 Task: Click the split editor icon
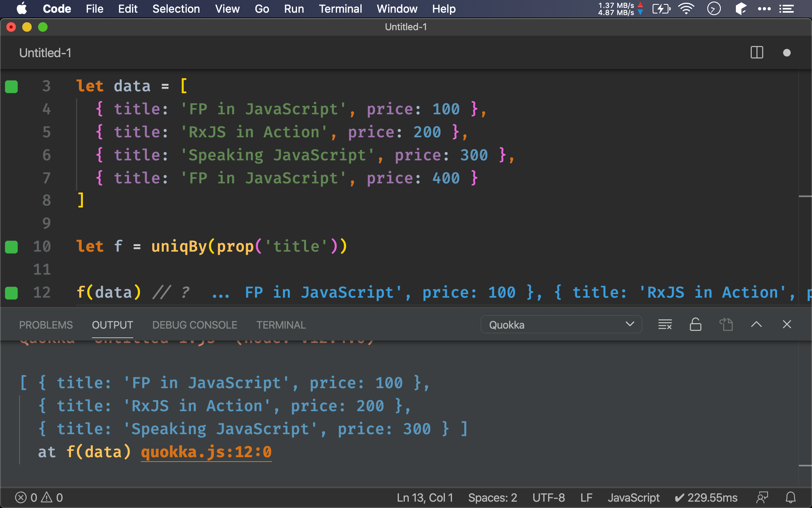pos(757,52)
